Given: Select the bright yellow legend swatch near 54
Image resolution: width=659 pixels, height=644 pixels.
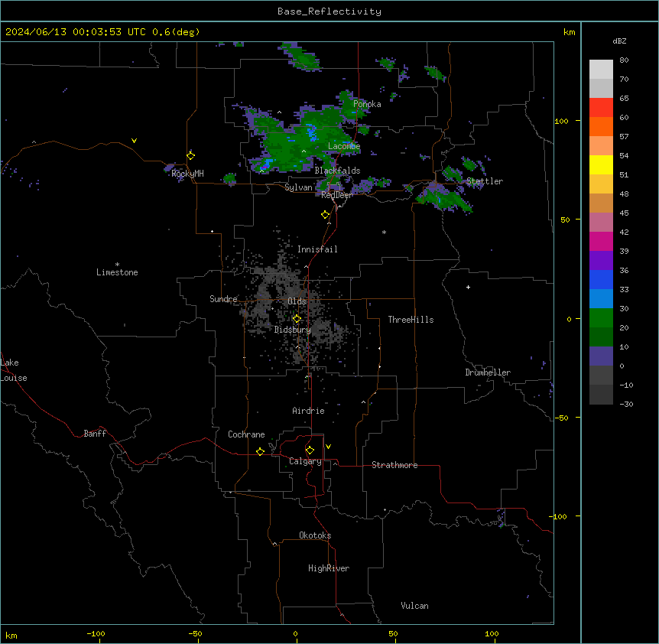Looking at the screenshot, I should tap(601, 164).
